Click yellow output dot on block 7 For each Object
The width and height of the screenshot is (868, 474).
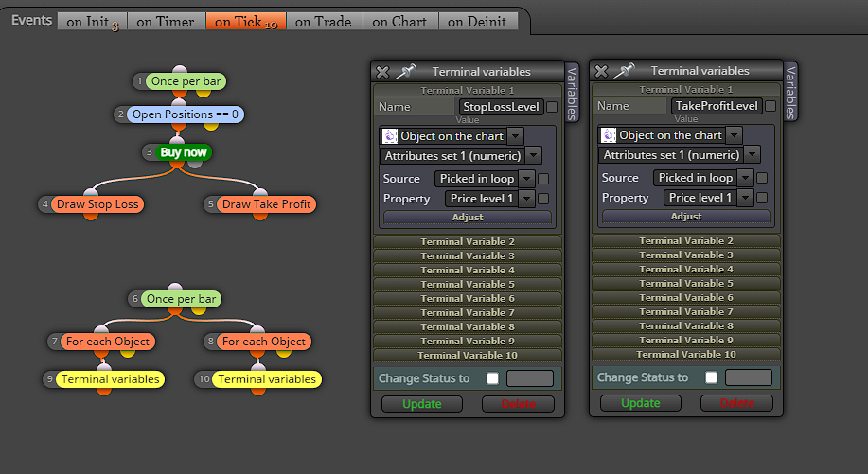[x=128, y=352]
